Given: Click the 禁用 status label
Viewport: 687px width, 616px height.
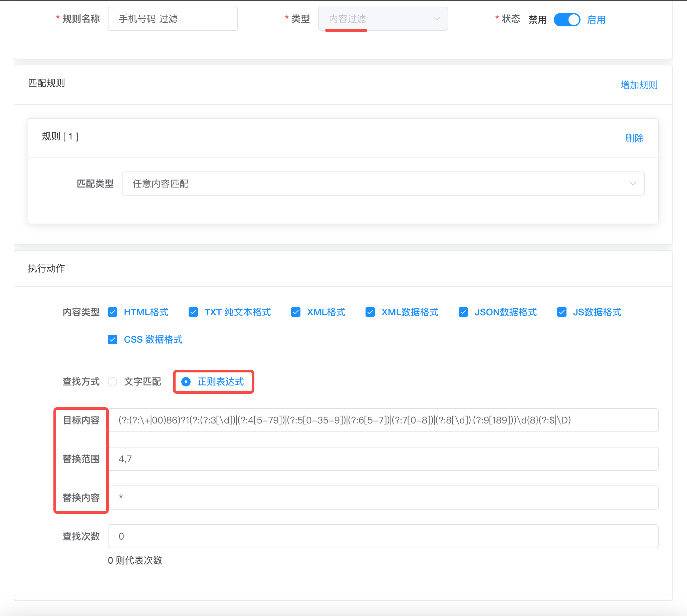Looking at the screenshot, I should click(x=537, y=20).
